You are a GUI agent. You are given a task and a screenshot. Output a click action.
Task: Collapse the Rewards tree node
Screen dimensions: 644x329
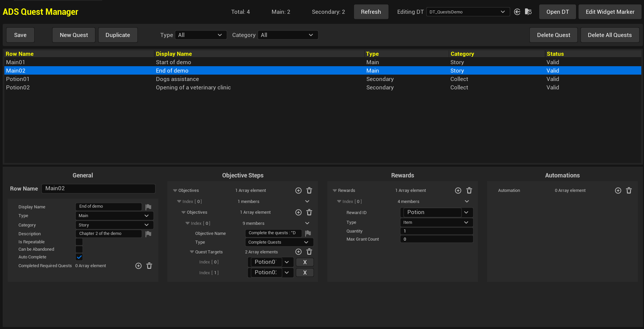pyautogui.click(x=335, y=191)
